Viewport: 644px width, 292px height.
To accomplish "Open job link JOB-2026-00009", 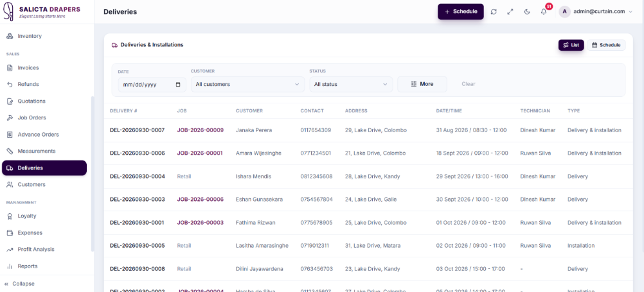I will pos(201,130).
